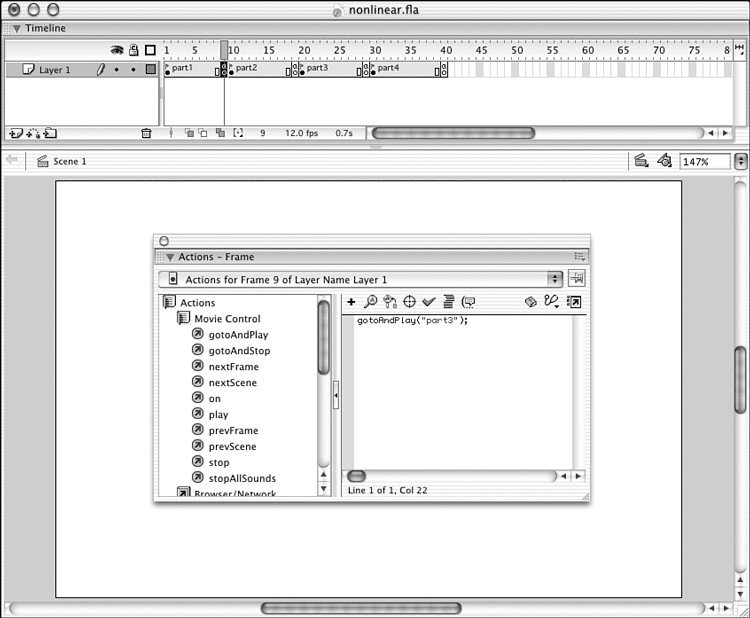Toggle Layer 1 lock dot

[x=133, y=70]
